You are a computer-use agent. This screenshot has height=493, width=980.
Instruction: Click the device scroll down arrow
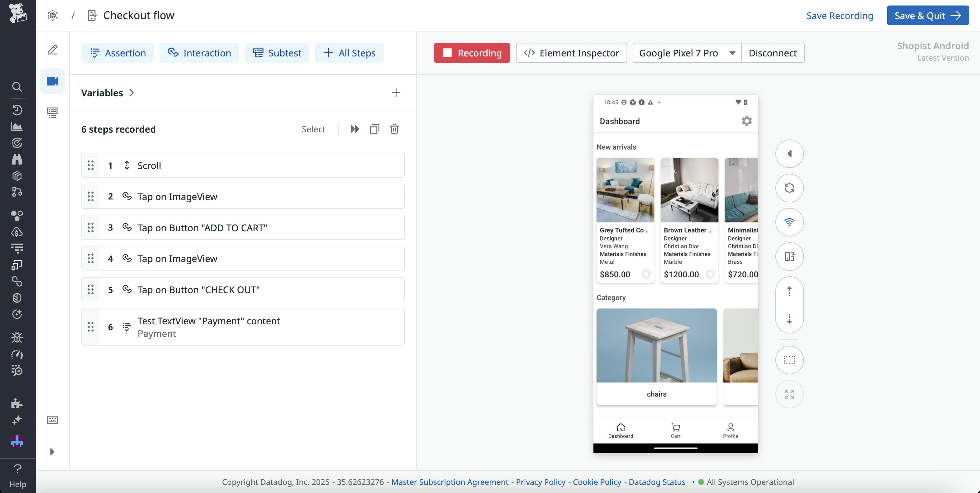point(789,319)
